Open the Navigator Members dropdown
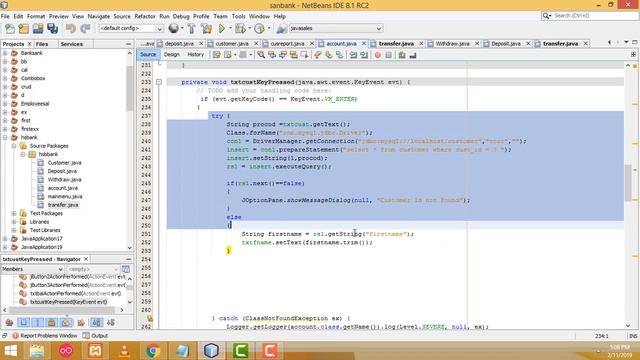Viewport: 640px width, 360px height. tap(32, 269)
